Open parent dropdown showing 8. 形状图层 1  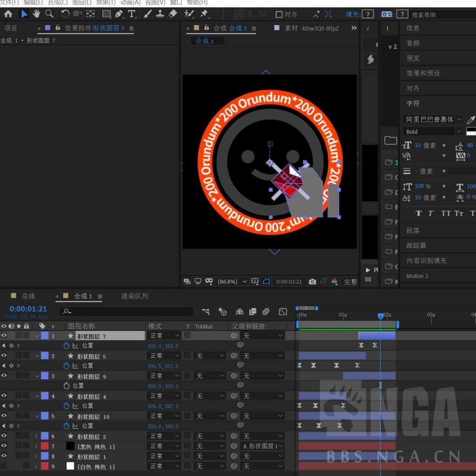click(263, 446)
